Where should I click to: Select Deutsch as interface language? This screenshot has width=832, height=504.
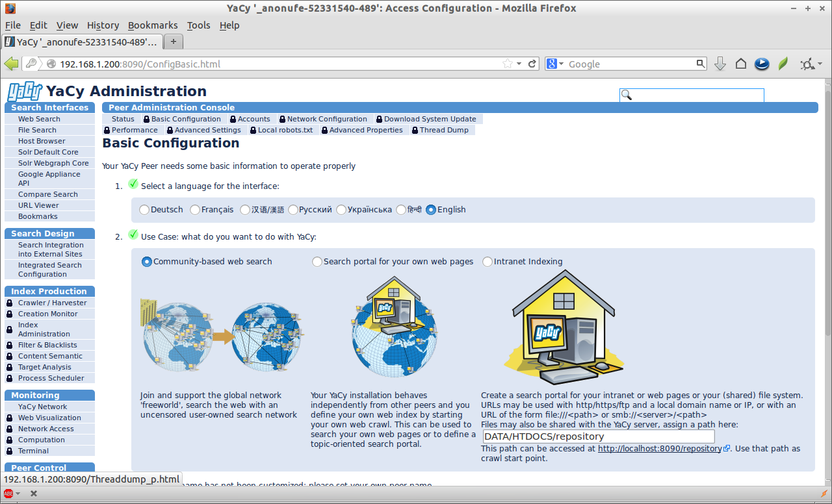(144, 210)
